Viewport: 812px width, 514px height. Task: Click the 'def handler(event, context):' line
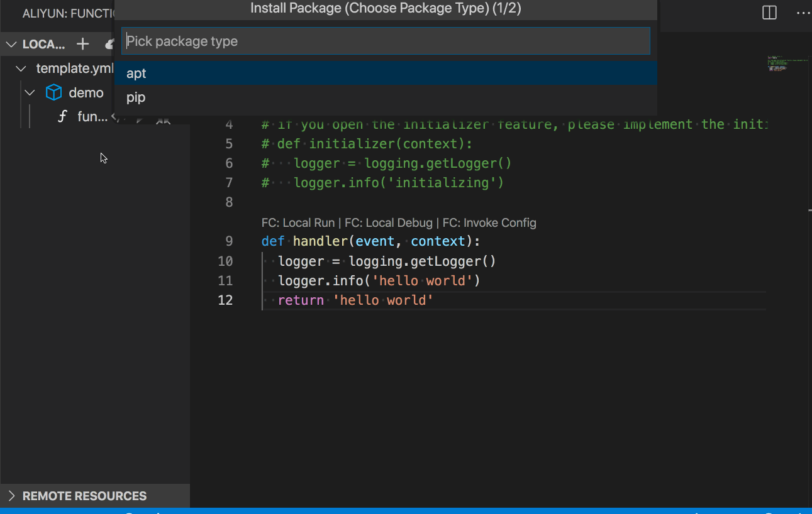(371, 241)
